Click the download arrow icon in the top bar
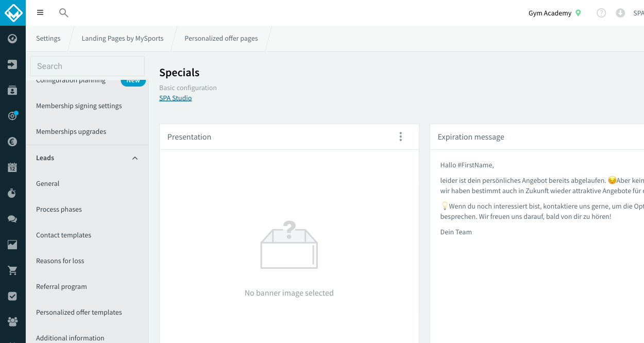 point(620,13)
